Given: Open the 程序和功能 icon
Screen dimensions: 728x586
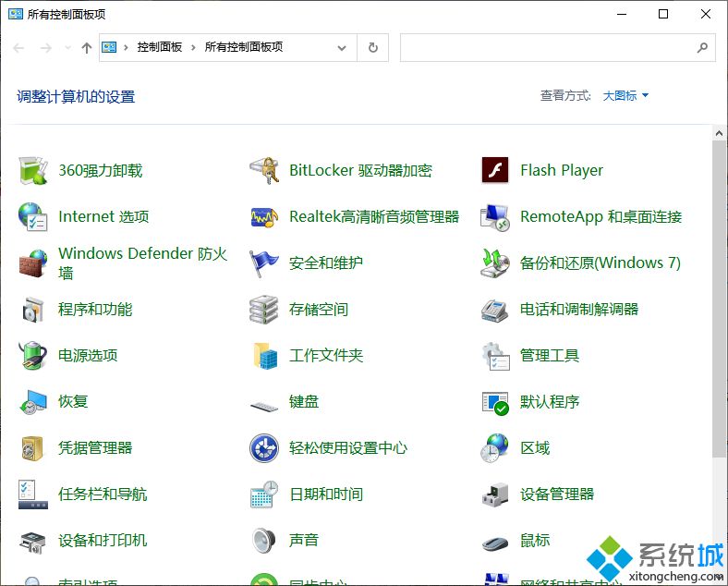Looking at the screenshot, I should pos(33,310).
